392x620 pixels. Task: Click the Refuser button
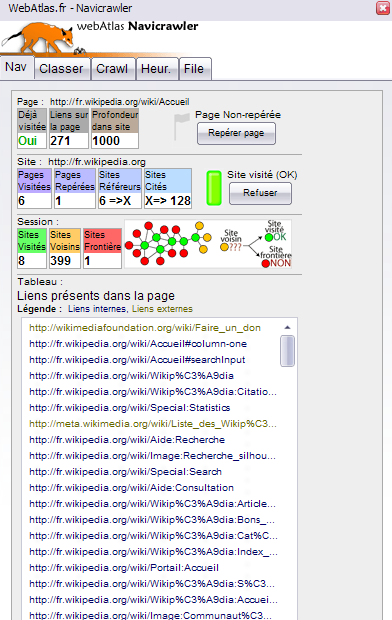point(260,193)
